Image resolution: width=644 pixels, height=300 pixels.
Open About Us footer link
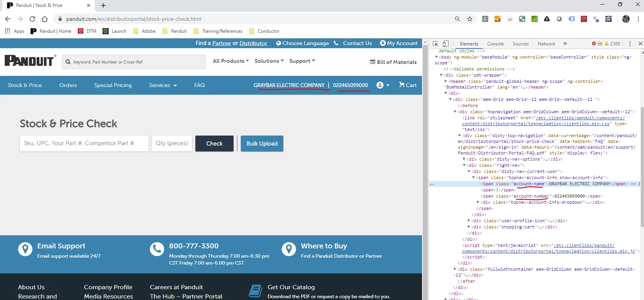(x=31, y=287)
